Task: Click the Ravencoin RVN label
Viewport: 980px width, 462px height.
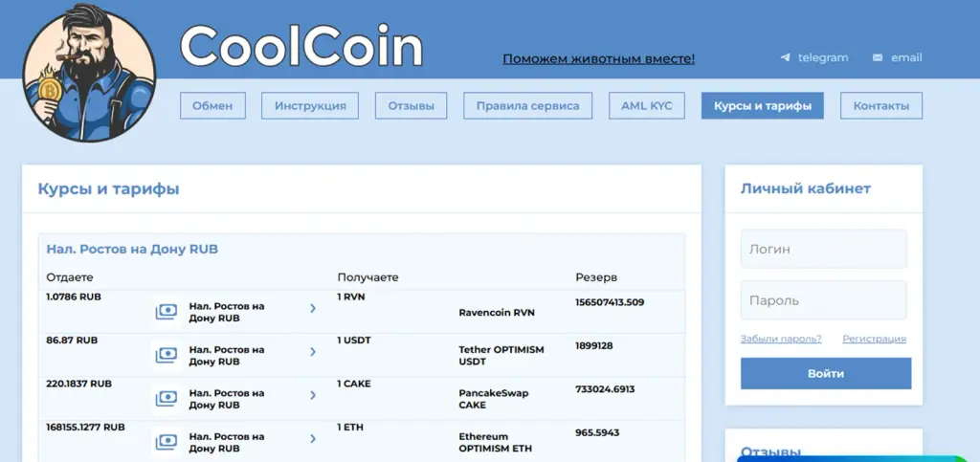Action: tap(497, 312)
